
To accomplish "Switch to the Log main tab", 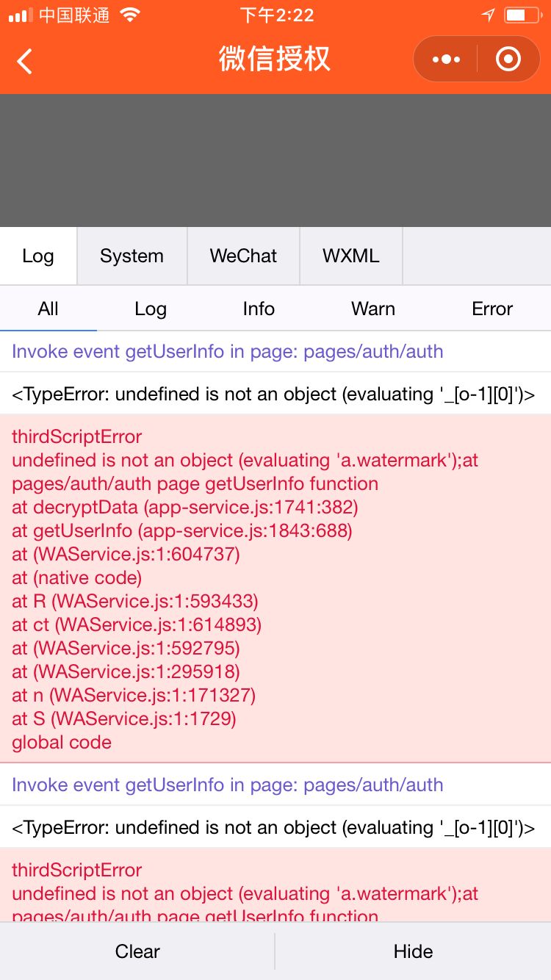I will [x=38, y=256].
